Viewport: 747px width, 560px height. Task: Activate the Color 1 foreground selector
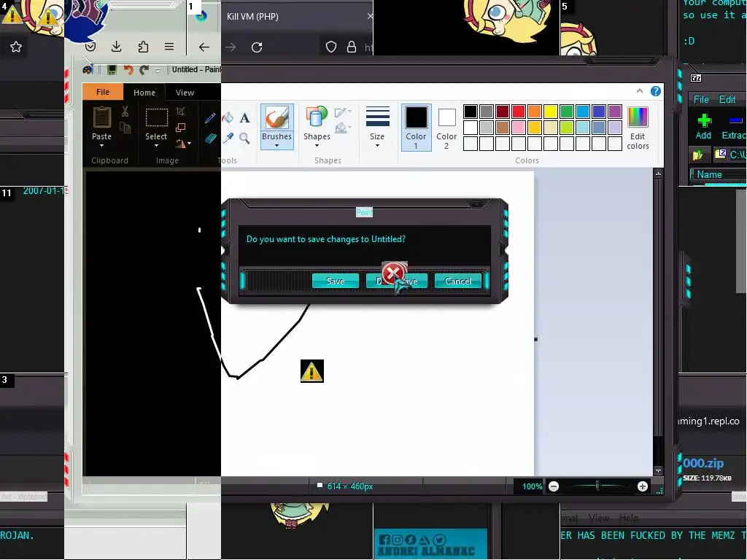pos(416,127)
